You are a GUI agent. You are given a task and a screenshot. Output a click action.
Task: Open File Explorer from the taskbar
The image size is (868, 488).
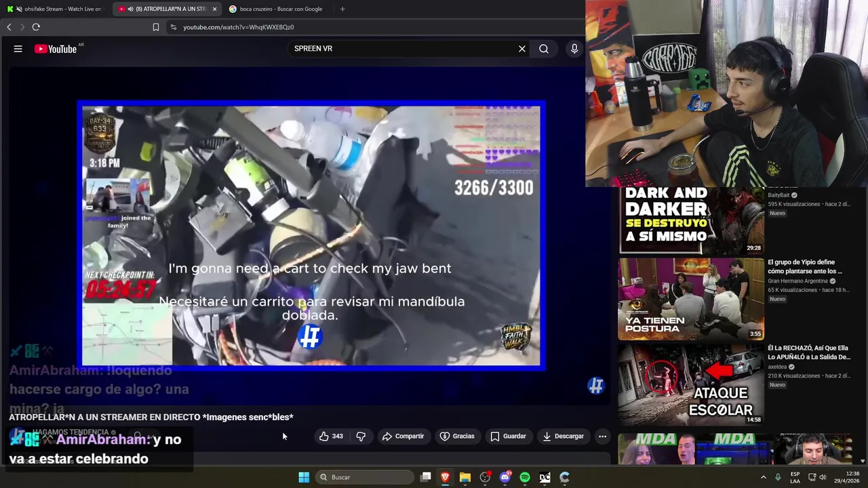coord(465,477)
